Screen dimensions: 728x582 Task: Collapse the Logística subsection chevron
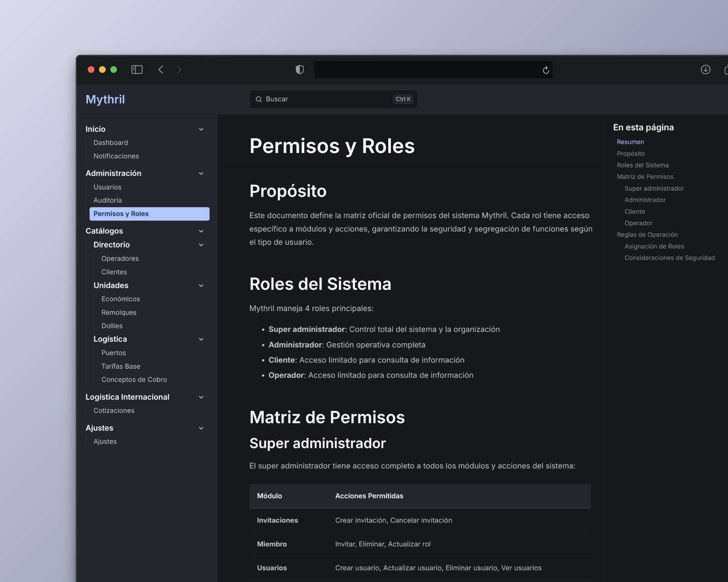(201, 339)
